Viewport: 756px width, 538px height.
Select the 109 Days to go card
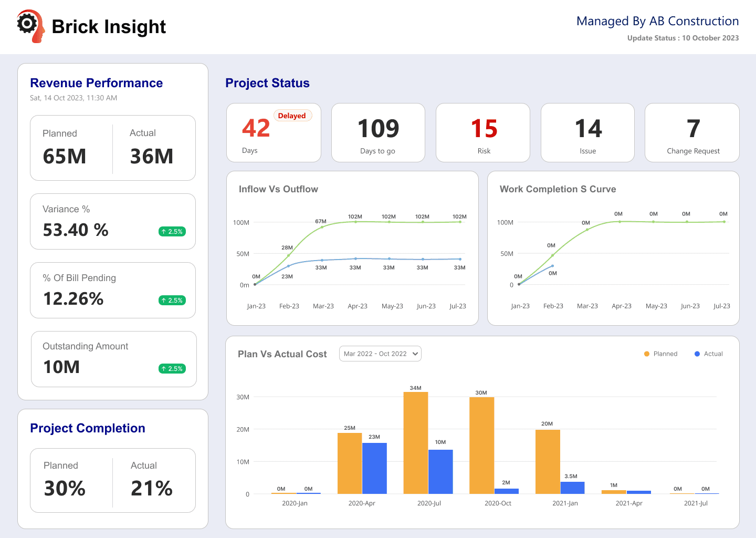[x=378, y=132]
